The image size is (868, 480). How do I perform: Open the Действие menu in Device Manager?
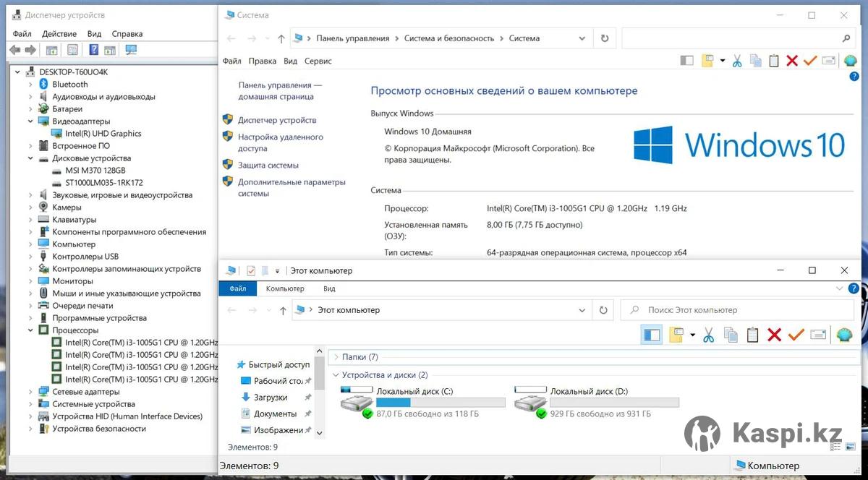pos(59,34)
